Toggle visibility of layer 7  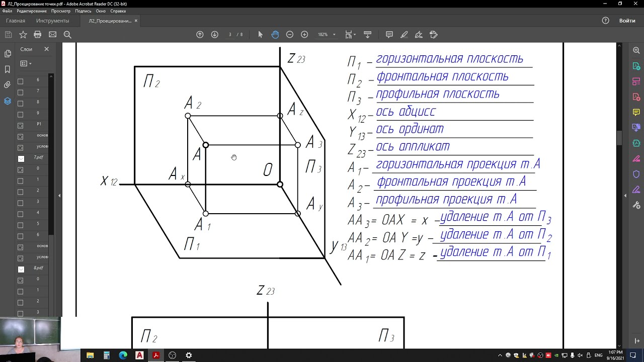[21, 93]
